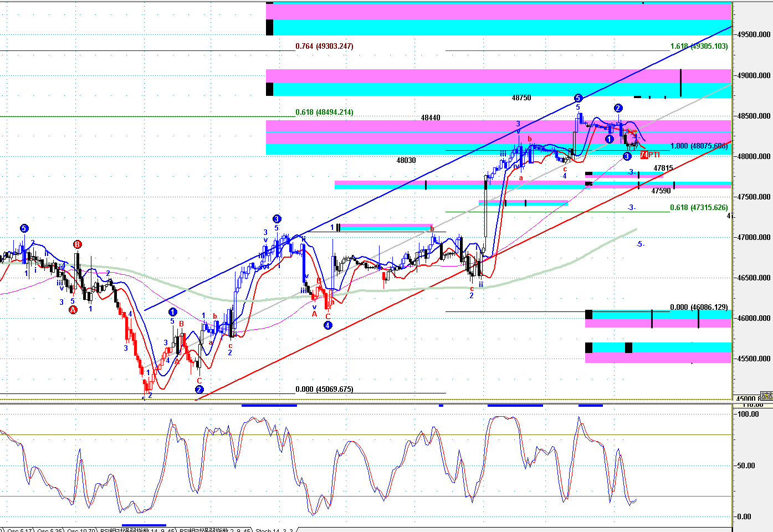Image resolution: width=773 pixels, height=532 pixels.
Task: Select the blue circled 4 wave marker
Action: [328, 325]
